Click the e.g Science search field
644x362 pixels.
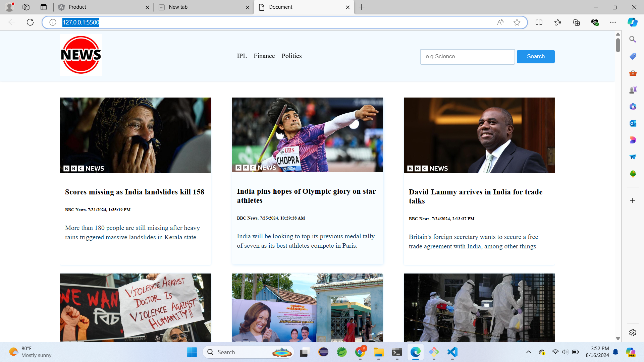pos(467,56)
